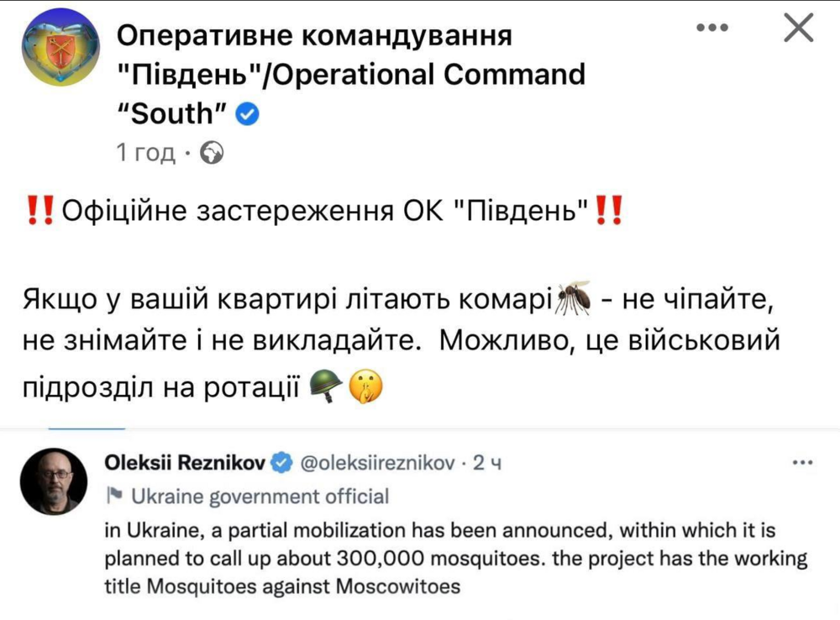The height and width of the screenshot is (620, 840).
Task: Open the post's three-dot options menu
Action: tap(712, 28)
